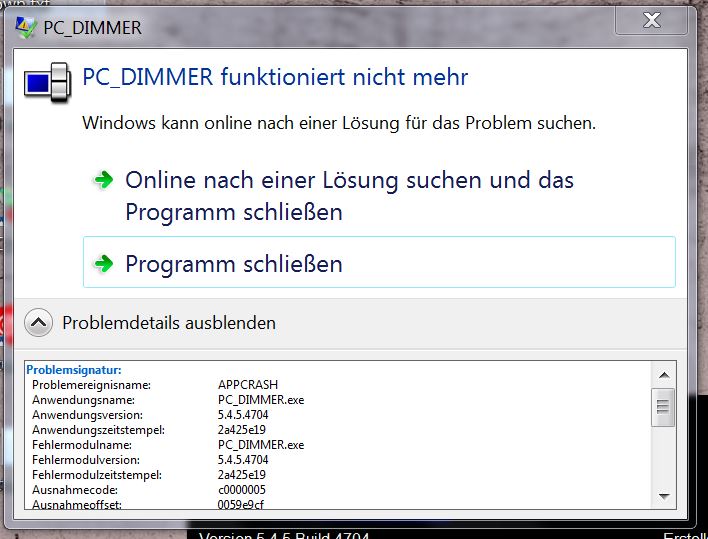Click the PC_DIMMER title bar icon

25,27
